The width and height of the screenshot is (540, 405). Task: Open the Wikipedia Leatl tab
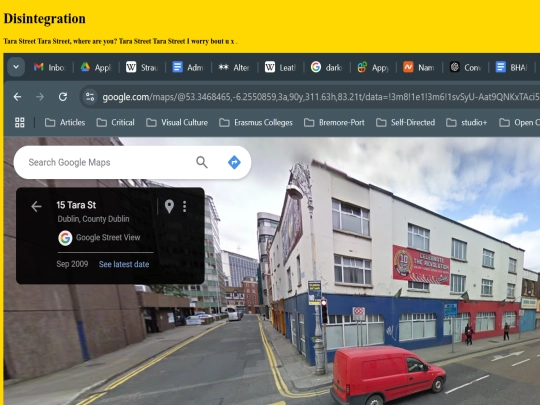pyautogui.click(x=280, y=67)
